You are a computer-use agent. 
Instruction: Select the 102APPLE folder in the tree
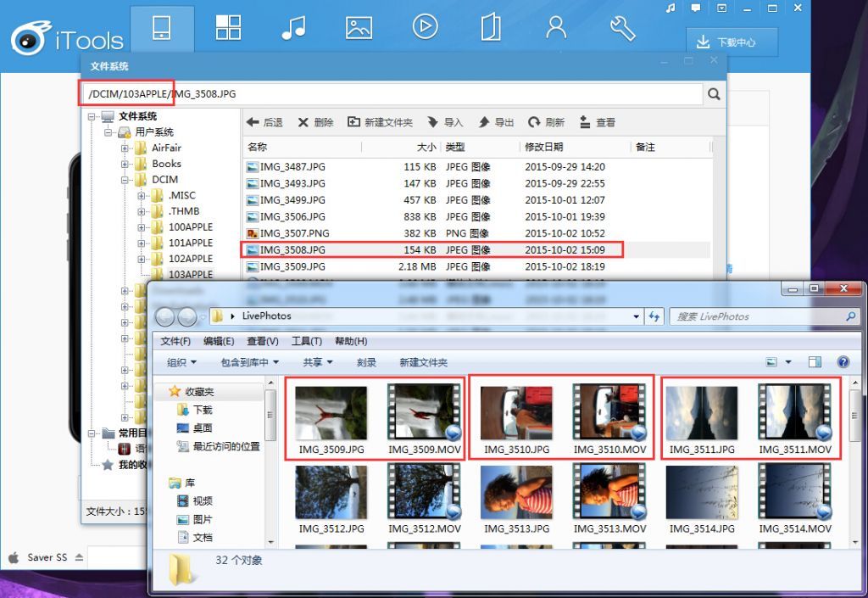[x=191, y=259]
